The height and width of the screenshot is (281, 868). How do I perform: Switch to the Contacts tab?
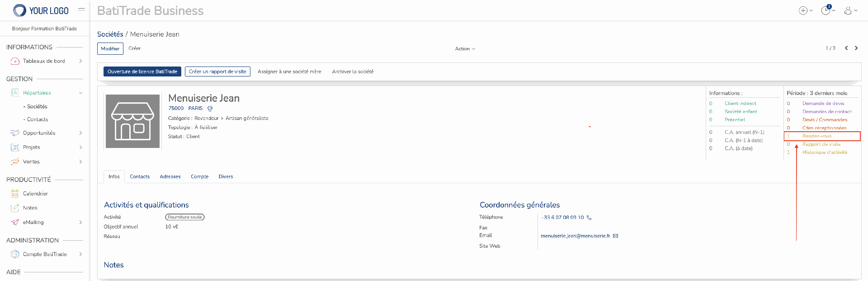tap(140, 176)
